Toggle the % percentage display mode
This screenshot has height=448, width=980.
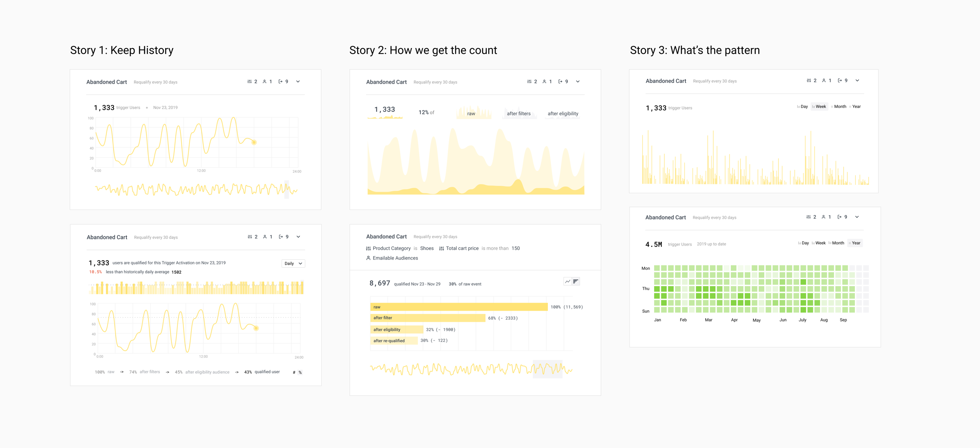(x=300, y=372)
